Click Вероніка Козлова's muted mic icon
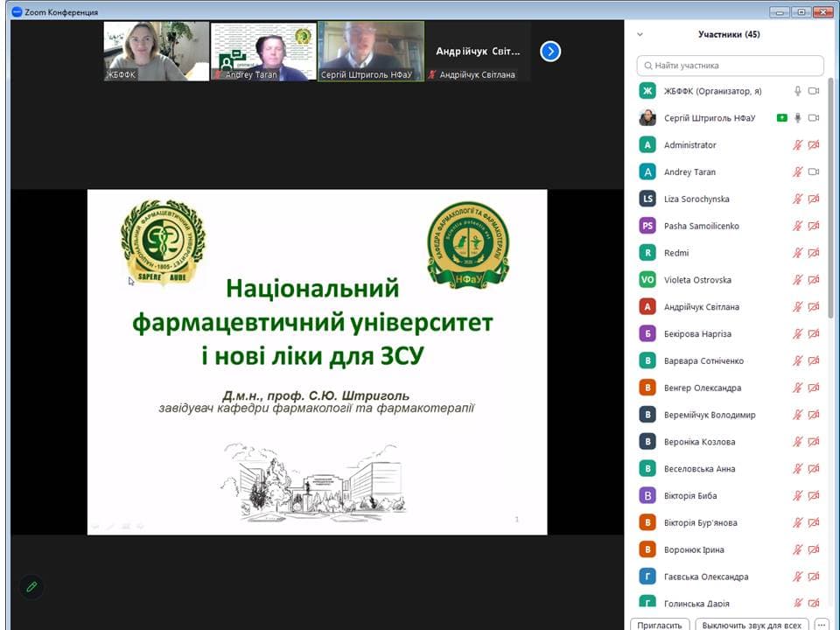 point(798,441)
